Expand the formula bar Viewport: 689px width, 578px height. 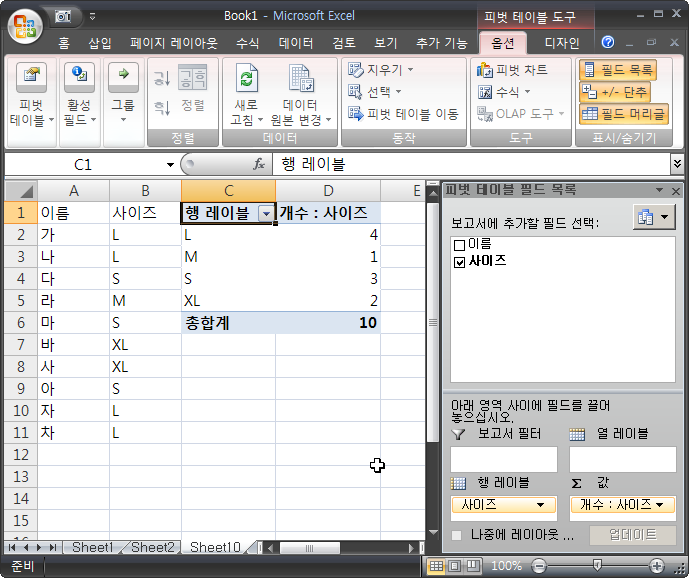point(677,164)
